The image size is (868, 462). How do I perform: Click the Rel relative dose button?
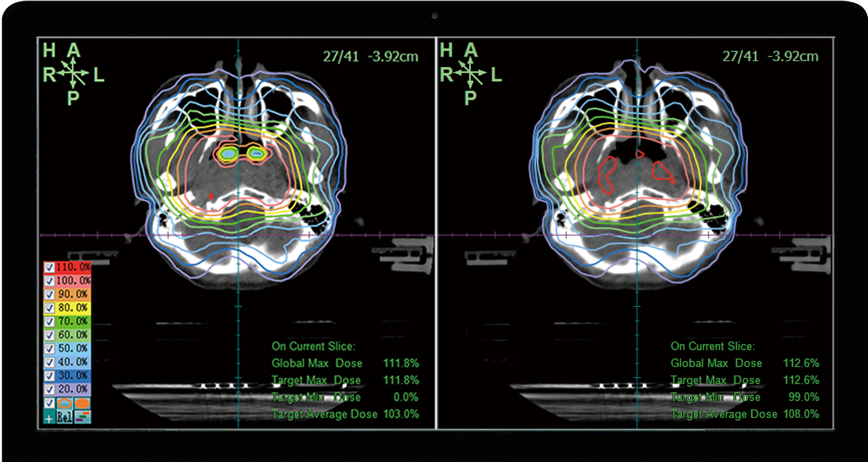coord(65,417)
